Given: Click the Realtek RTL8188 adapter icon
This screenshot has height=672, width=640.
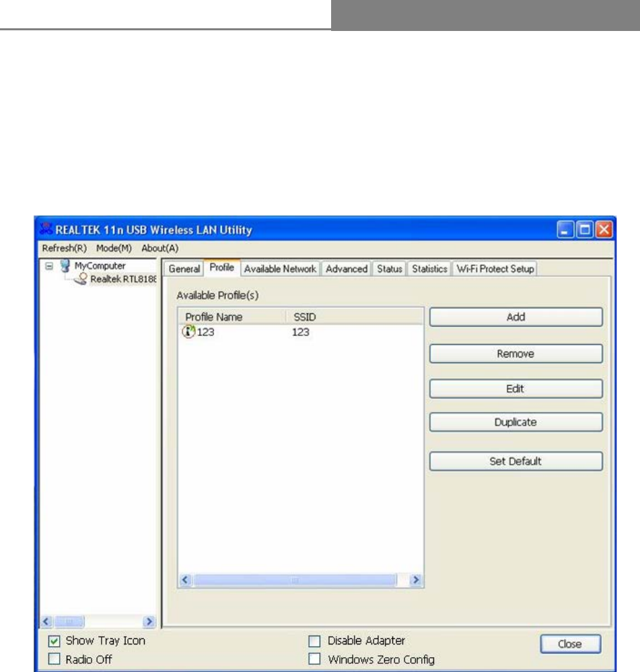Looking at the screenshot, I should point(81,279).
